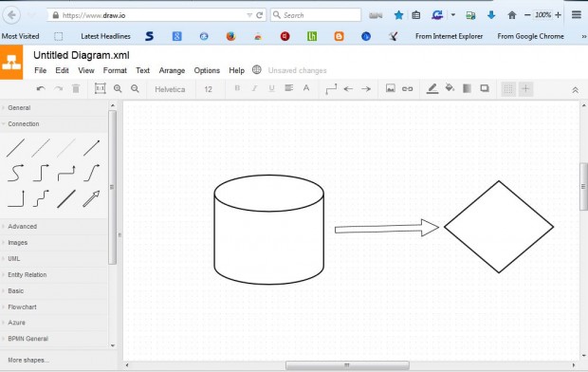
Task: Expand the Entity Relation section
Action: pyautogui.click(x=54, y=275)
